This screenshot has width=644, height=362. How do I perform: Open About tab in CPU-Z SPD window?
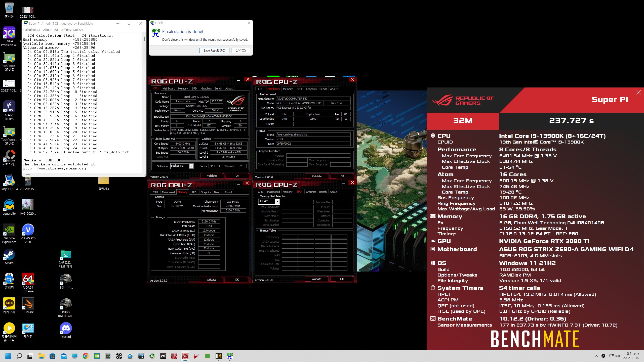point(333,192)
